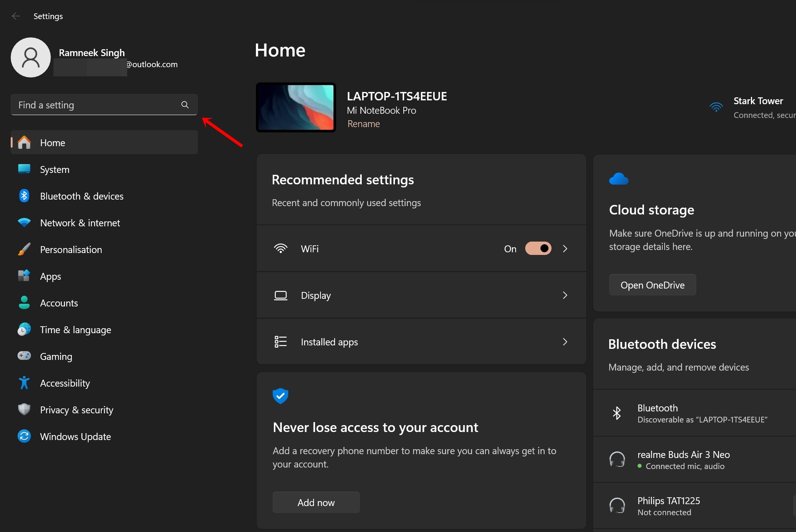Click the System monitor icon
Screen dimensions: 796x532
[x=24, y=169]
